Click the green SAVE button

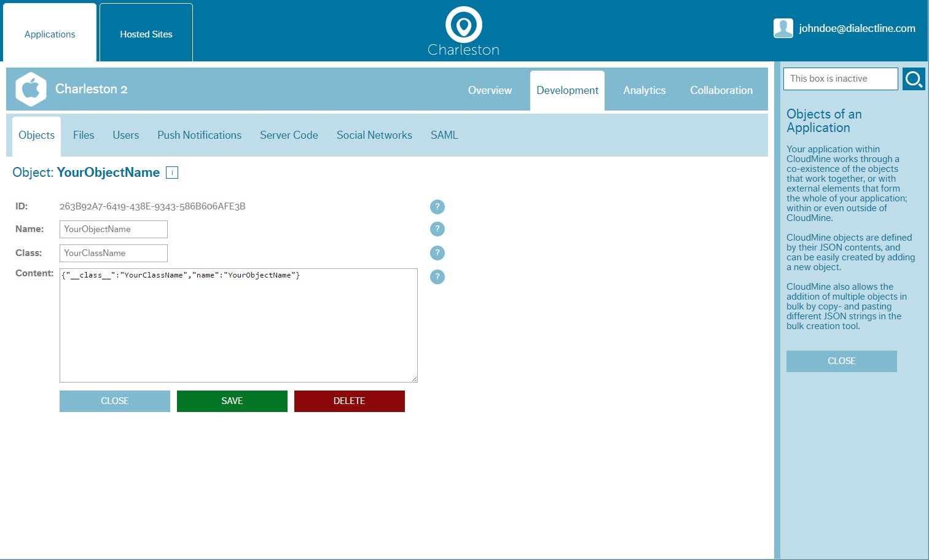point(232,401)
